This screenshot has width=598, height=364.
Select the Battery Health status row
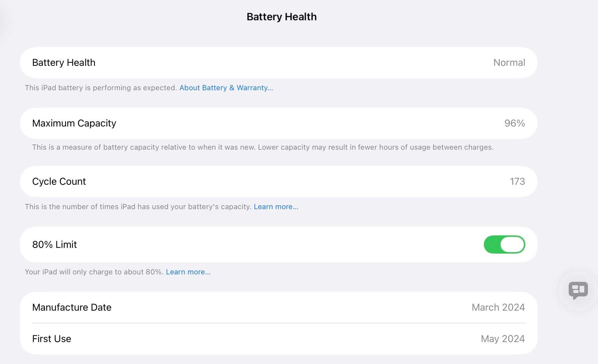[279, 62]
